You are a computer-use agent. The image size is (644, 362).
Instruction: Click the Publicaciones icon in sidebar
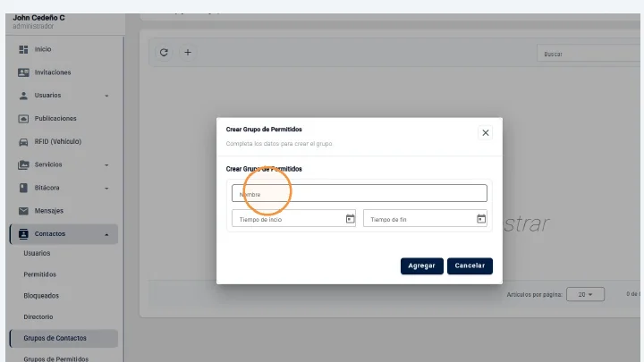23,119
